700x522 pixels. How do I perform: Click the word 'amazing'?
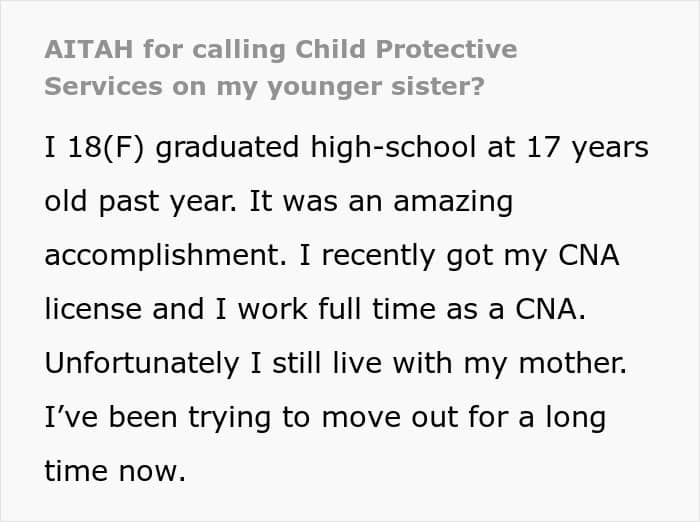[x=453, y=202]
